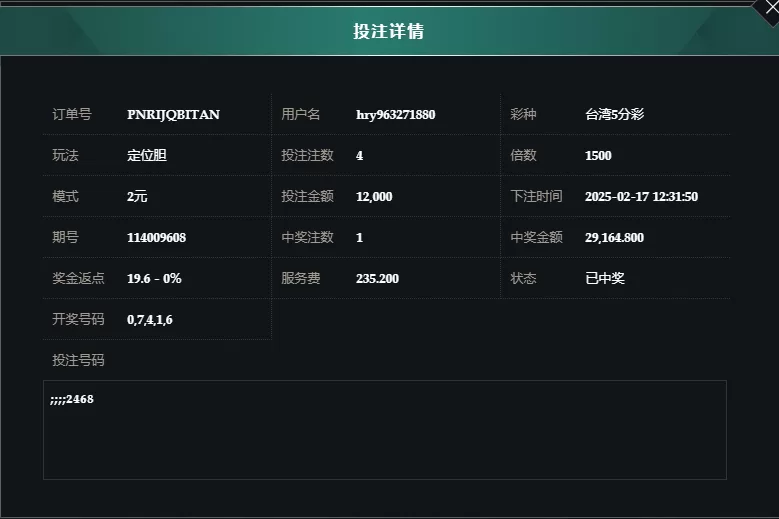Click the order number PNRIJQBITAN

(x=173, y=115)
